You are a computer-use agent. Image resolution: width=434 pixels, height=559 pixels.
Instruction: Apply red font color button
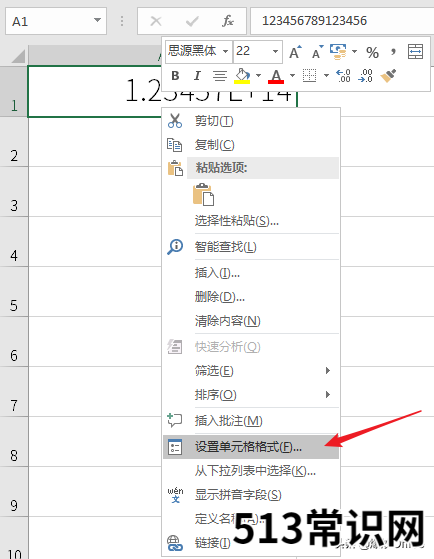pyautogui.click(x=276, y=76)
